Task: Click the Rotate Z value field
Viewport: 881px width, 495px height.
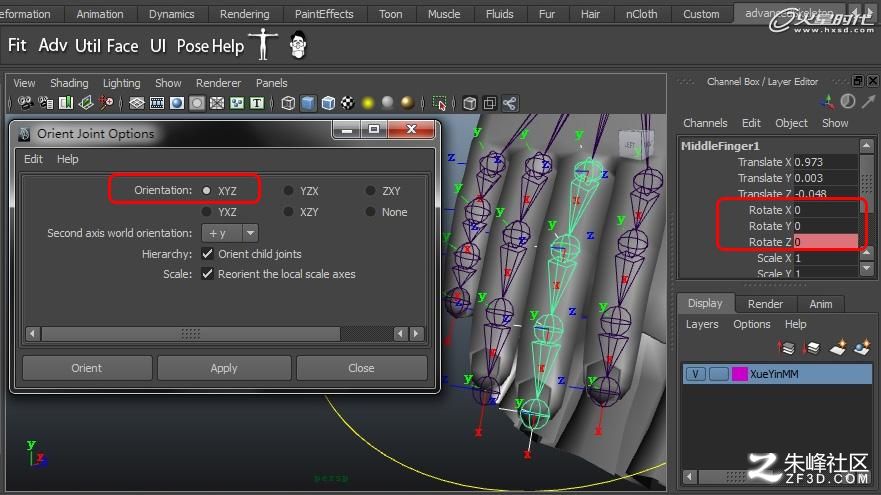Action: (x=825, y=242)
